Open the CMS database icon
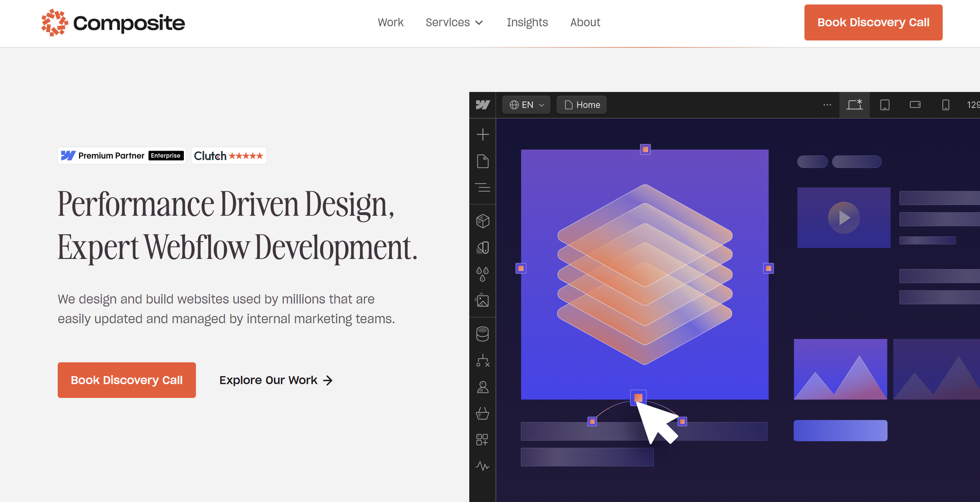 pyautogui.click(x=483, y=334)
